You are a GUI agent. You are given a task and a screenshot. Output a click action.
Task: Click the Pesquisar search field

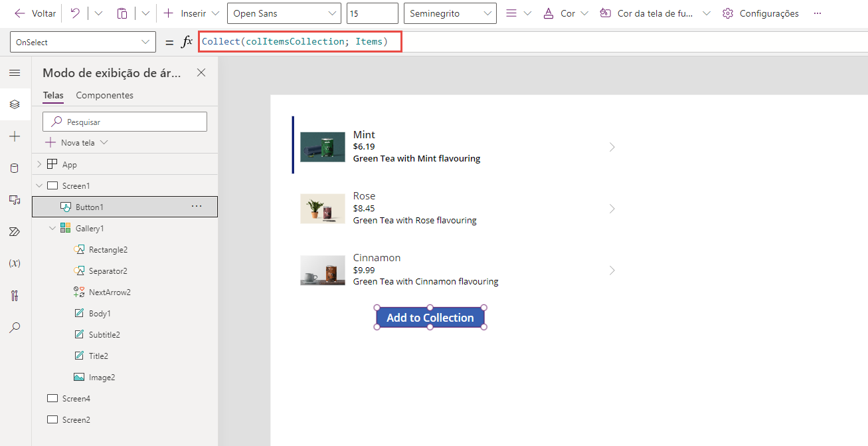point(125,122)
